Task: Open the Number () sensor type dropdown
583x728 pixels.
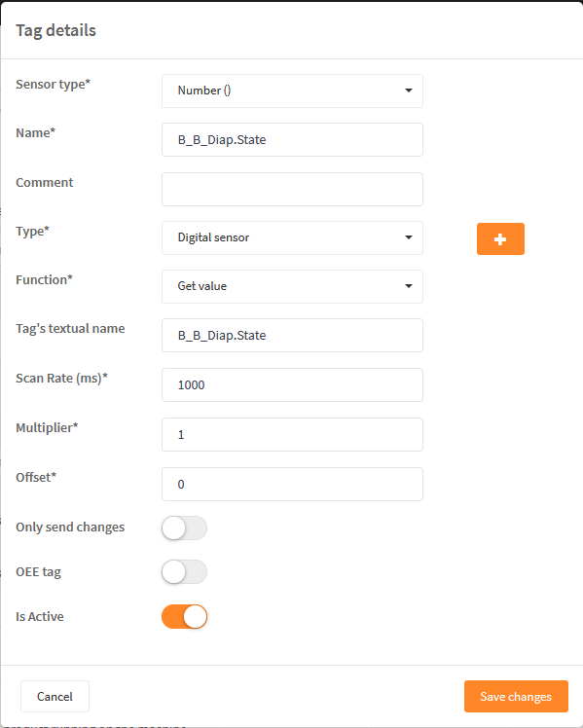Action: click(292, 91)
